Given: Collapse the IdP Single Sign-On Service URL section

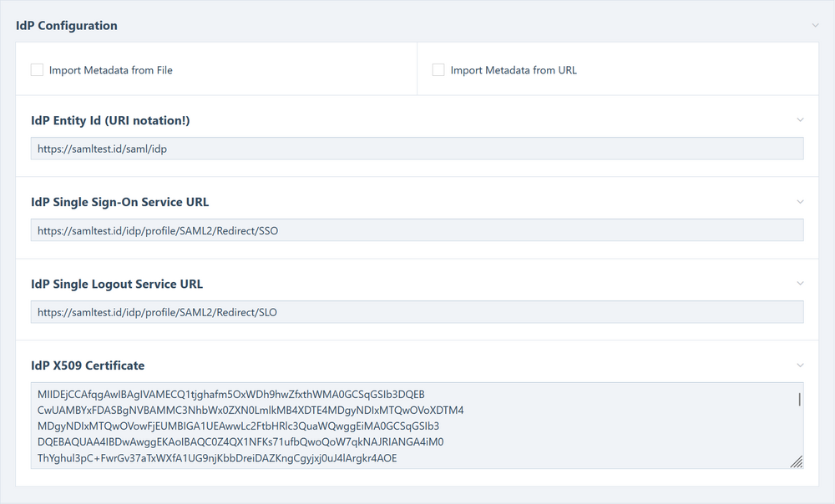Looking at the screenshot, I should point(800,201).
